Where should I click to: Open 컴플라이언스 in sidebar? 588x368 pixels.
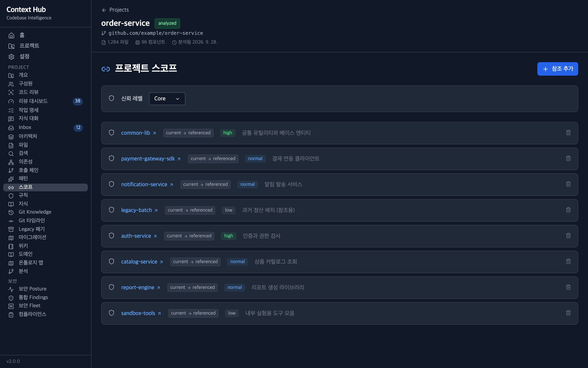[46, 314]
